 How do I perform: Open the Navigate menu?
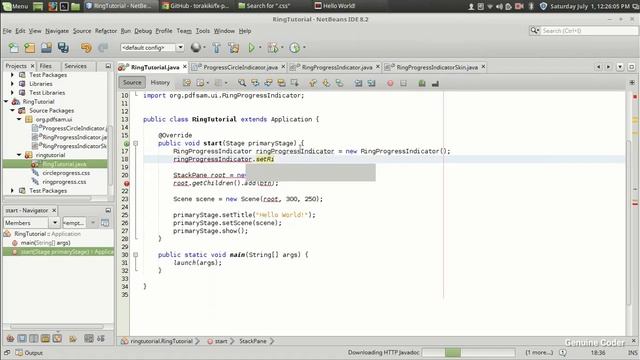pos(57,31)
